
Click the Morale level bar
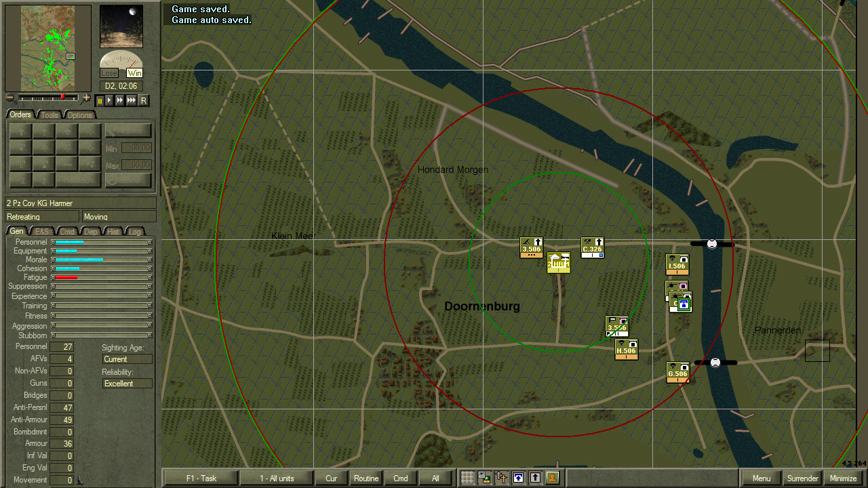[x=102, y=260]
